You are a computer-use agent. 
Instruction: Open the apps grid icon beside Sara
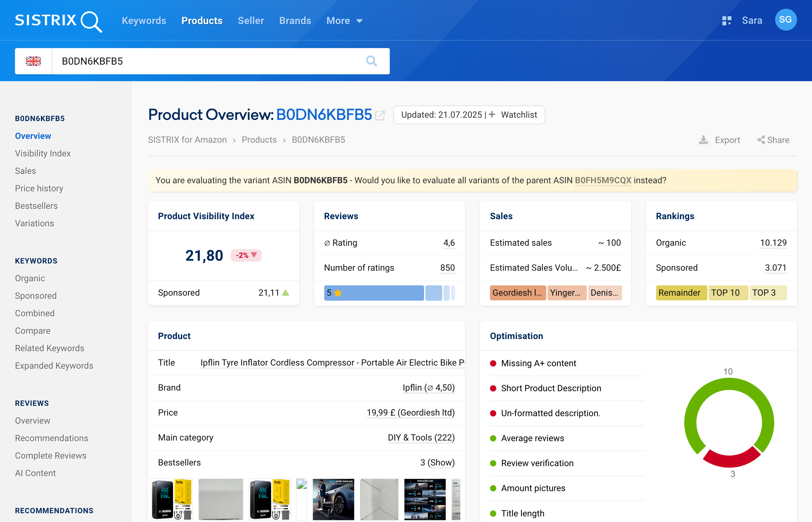(x=726, y=21)
